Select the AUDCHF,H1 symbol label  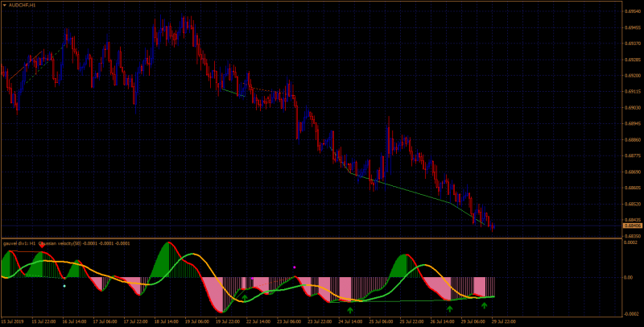click(x=22, y=5)
